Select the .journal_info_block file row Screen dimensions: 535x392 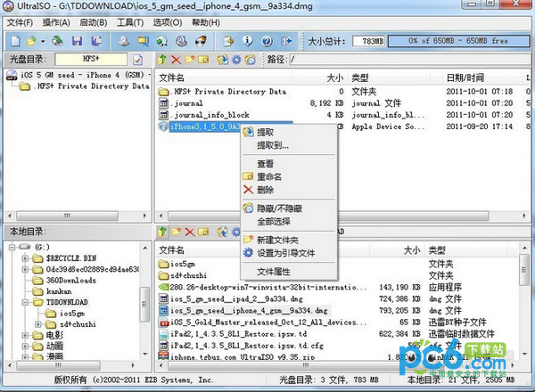(210, 115)
